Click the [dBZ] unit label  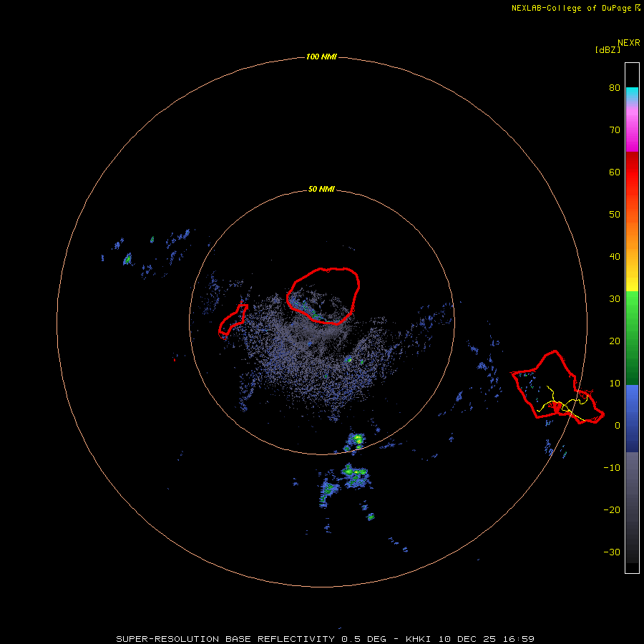click(x=608, y=50)
